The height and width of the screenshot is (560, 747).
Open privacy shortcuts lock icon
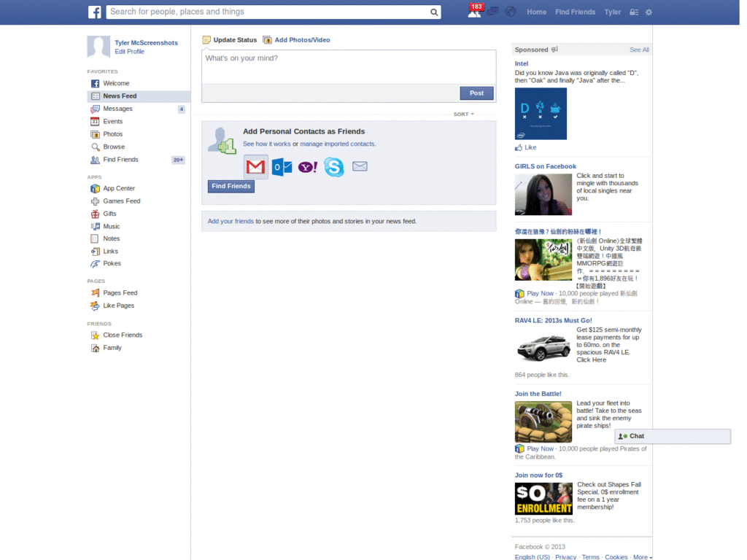click(x=634, y=12)
